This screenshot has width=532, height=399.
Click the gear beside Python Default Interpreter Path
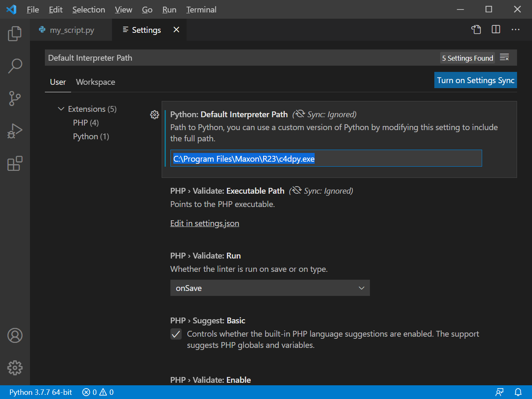(155, 115)
